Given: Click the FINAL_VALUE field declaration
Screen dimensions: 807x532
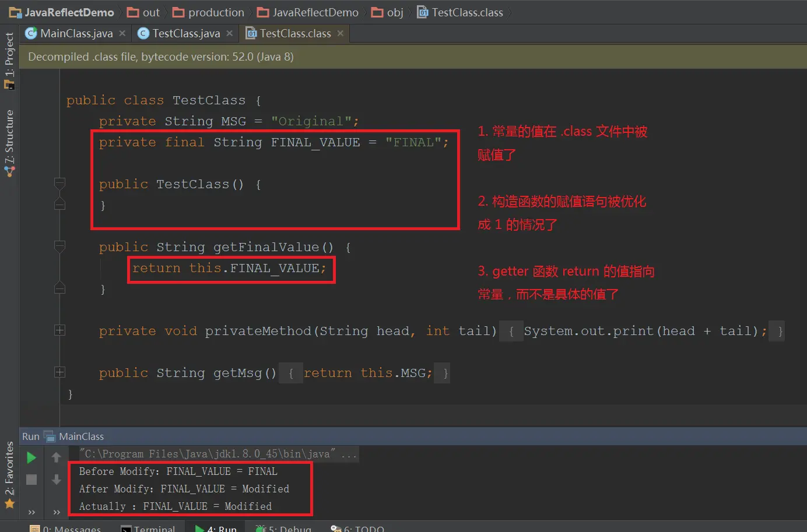Looking at the screenshot, I should pyautogui.click(x=273, y=142).
